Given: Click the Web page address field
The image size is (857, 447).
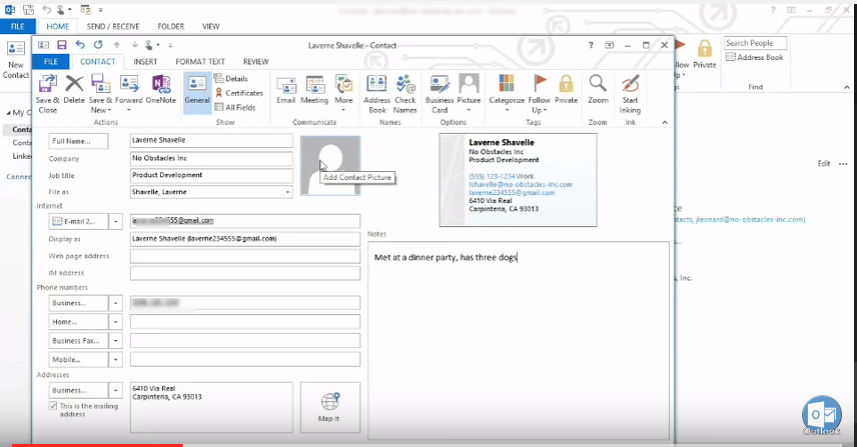Looking at the screenshot, I should pyautogui.click(x=245, y=256).
